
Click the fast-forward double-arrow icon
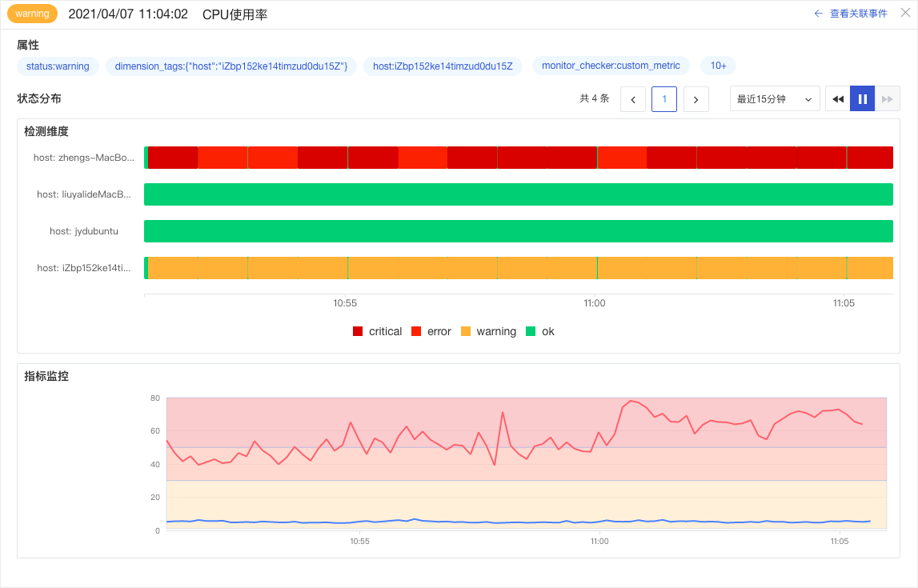coord(887,99)
